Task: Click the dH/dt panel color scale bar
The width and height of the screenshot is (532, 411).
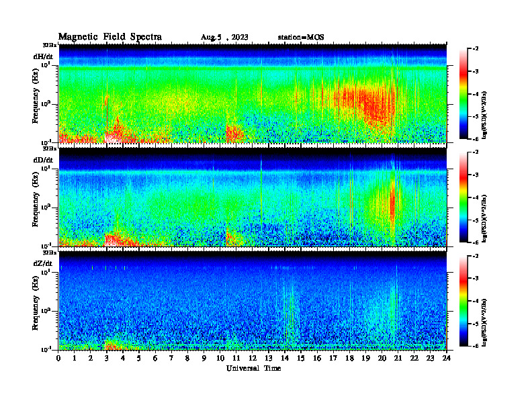Action: click(x=463, y=93)
